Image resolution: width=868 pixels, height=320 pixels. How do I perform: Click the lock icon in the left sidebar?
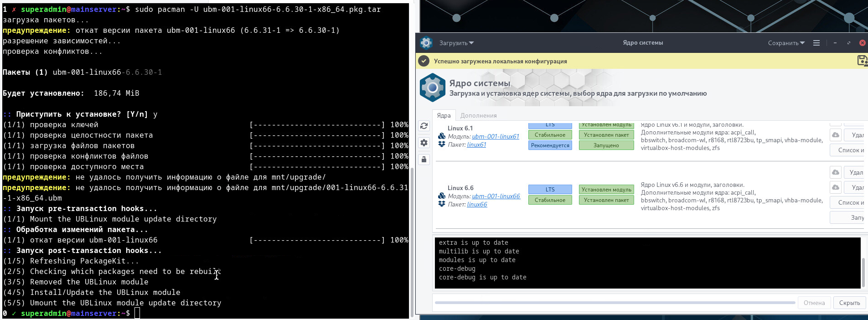click(x=424, y=160)
